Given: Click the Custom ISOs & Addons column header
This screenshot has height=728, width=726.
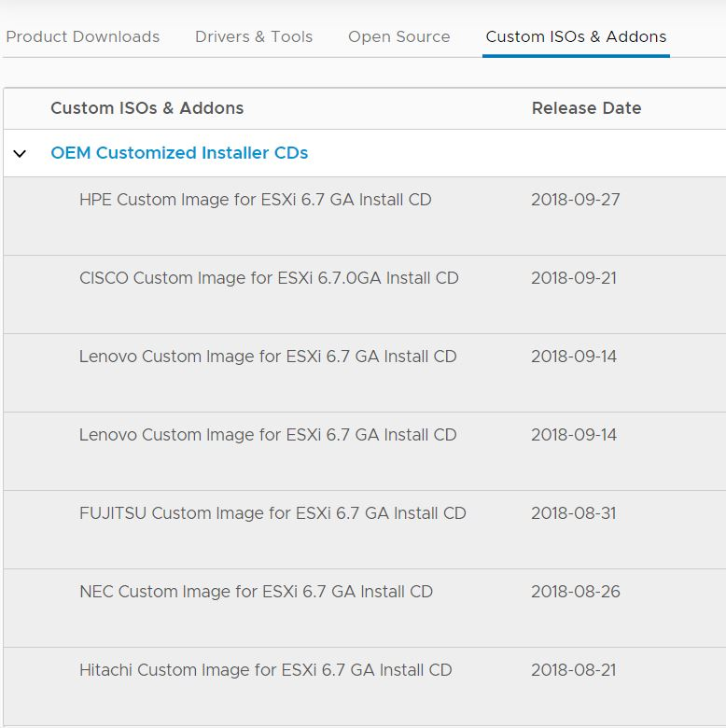Looking at the screenshot, I should tap(147, 108).
